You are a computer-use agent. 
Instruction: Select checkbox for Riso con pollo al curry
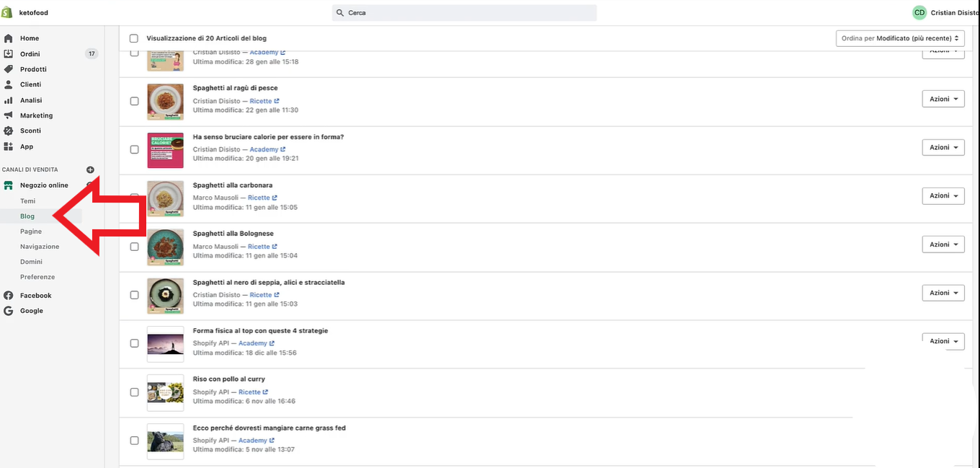point(134,392)
